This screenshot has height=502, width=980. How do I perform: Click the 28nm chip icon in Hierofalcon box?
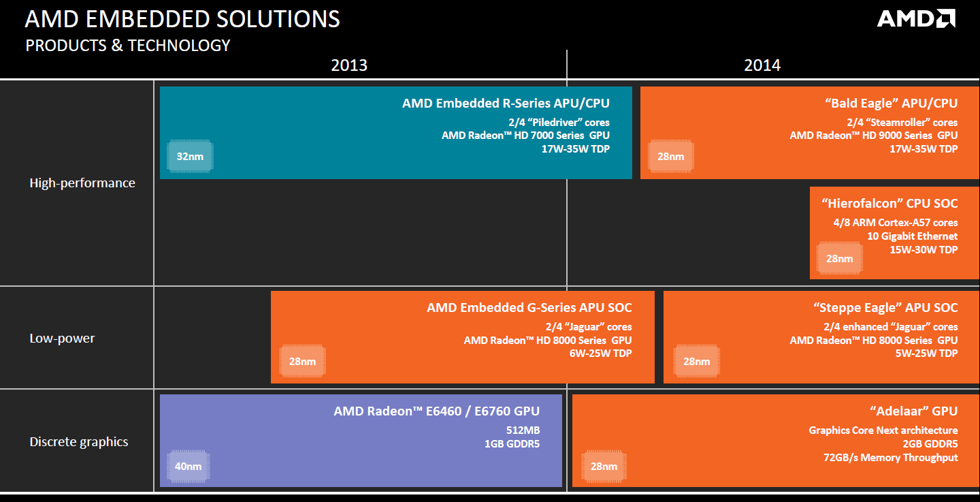point(839,258)
